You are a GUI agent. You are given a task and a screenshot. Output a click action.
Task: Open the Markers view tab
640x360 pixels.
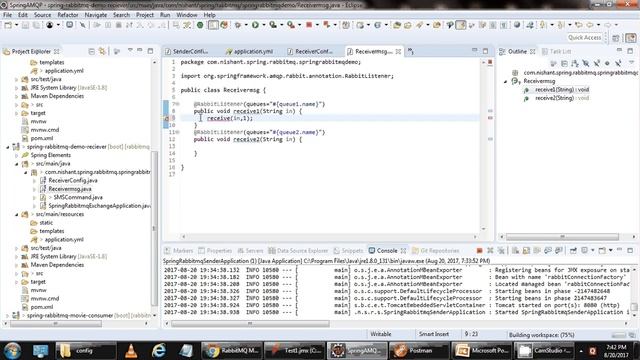pos(179,251)
